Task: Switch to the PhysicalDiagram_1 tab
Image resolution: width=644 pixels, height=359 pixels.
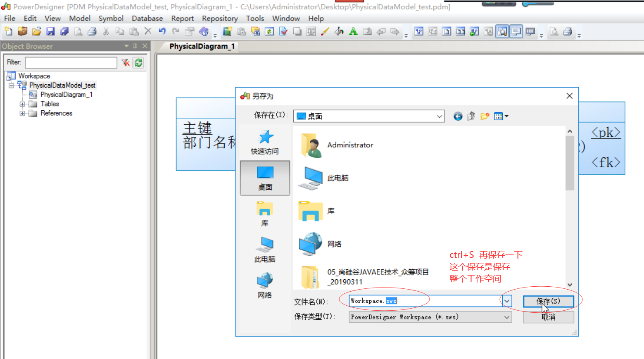Action: (x=202, y=46)
